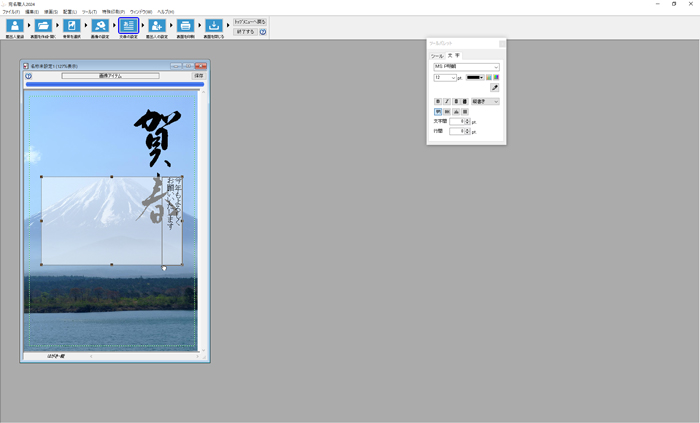The image size is (700, 423).
Task: Expand the 縦書き text direction dropdown
Action: tap(496, 101)
